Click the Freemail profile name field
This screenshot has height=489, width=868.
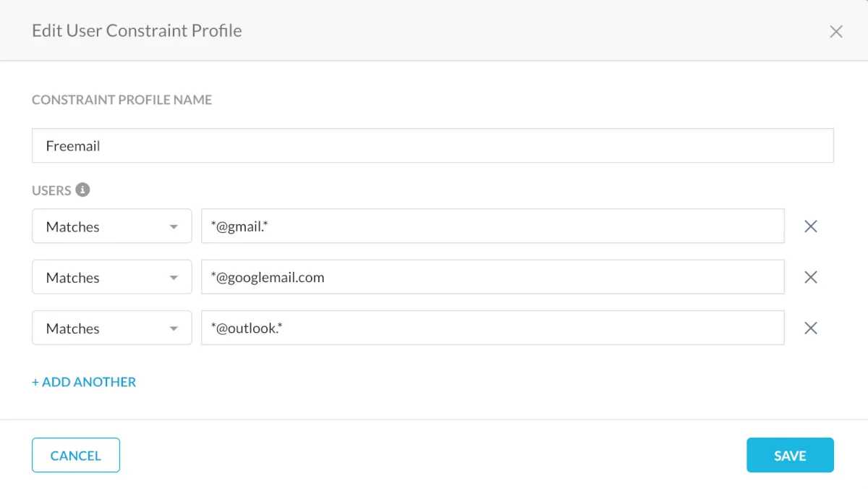[x=433, y=145]
